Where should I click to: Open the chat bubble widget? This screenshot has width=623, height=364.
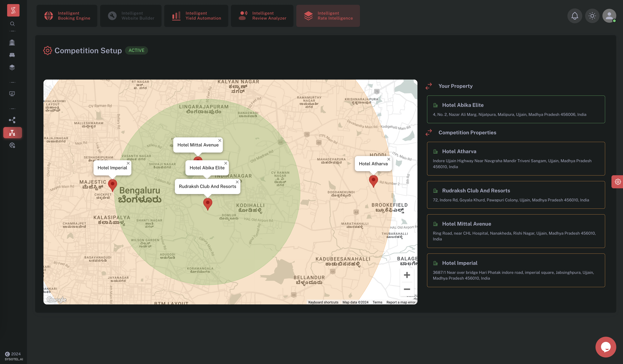(606, 347)
